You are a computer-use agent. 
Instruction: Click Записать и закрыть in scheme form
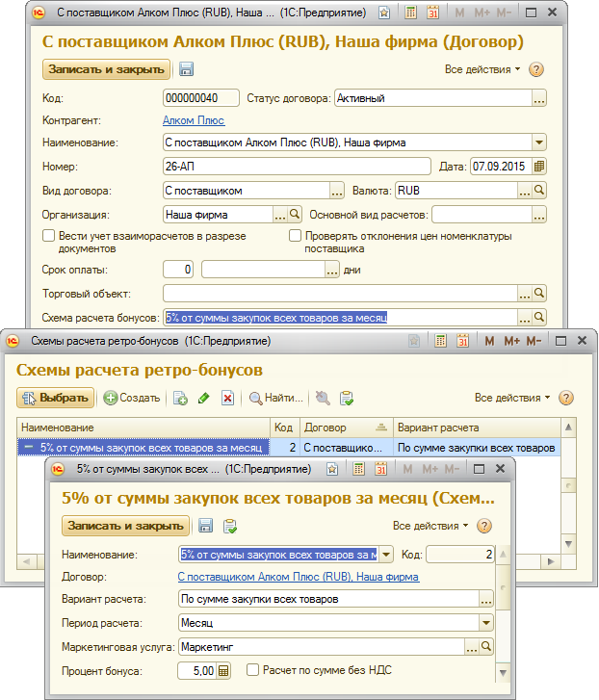125,526
